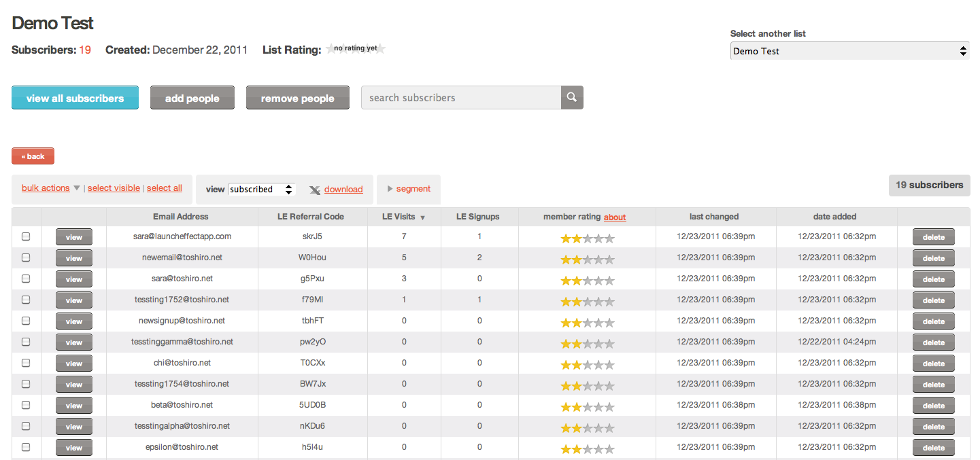Open the Select another list dropdown
Image resolution: width=980 pixels, height=460 pixels.
tap(850, 51)
